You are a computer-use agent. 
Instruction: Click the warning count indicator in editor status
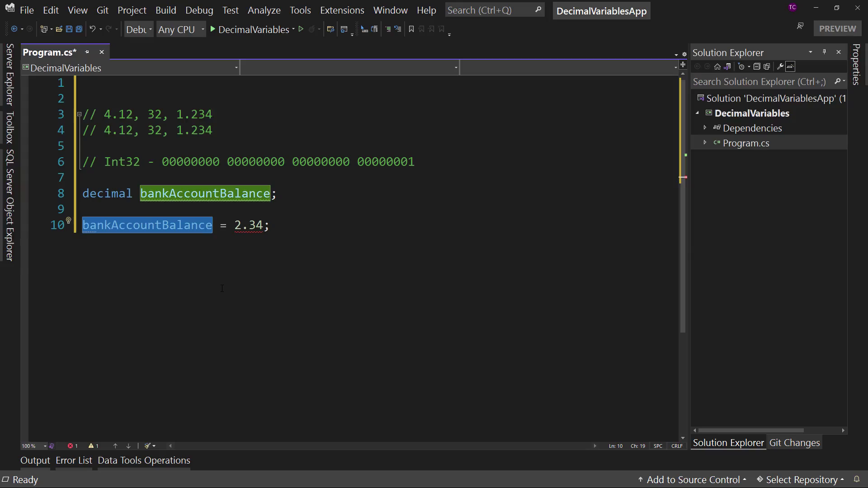(x=94, y=446)
